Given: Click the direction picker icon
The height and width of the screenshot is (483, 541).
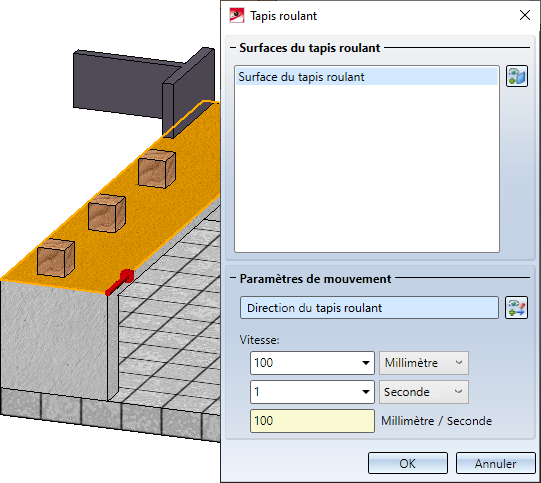Looking at the screenshot, I should 517,307.
